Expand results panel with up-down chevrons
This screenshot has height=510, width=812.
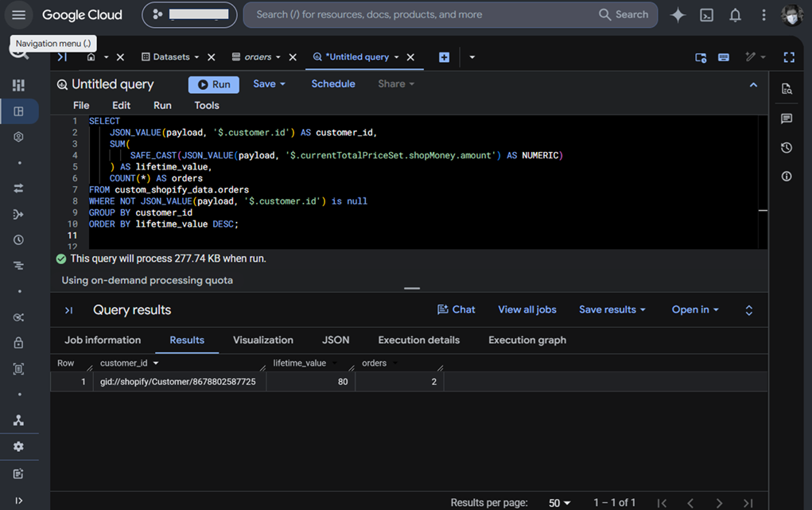(x=749, y=310)
